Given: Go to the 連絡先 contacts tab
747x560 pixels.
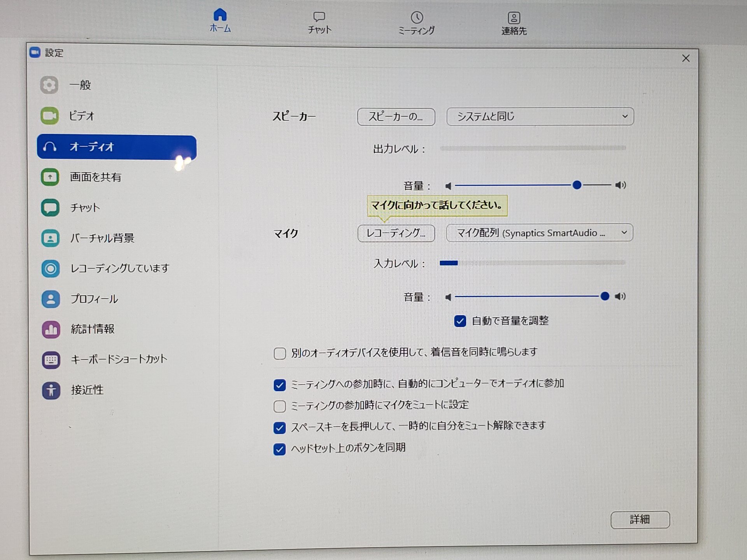Looking at the screenshot, I should [514, 23].
